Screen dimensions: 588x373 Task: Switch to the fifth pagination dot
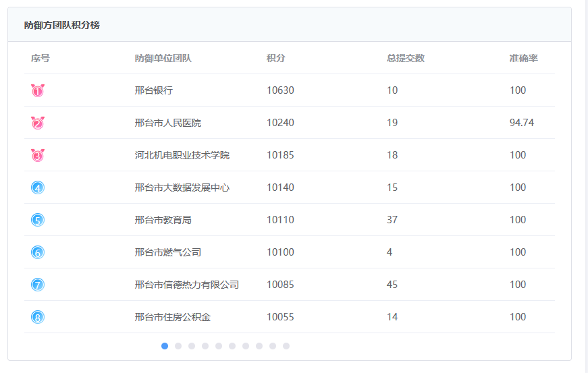tap(219, 346)
